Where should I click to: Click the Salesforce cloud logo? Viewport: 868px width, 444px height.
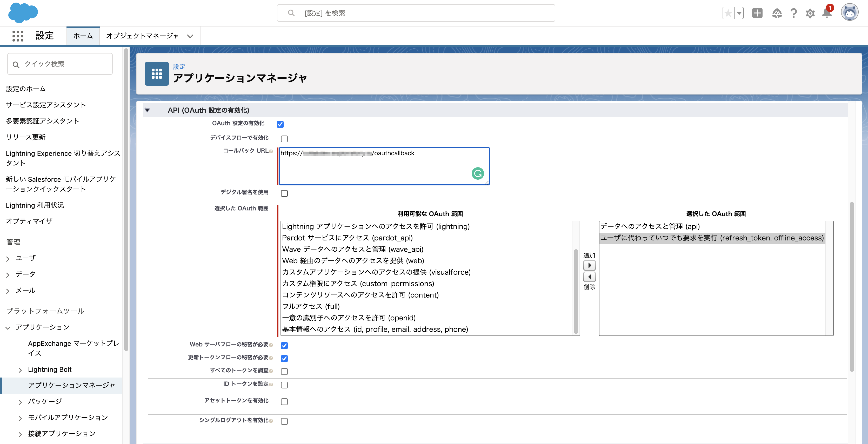coord(23,13)
